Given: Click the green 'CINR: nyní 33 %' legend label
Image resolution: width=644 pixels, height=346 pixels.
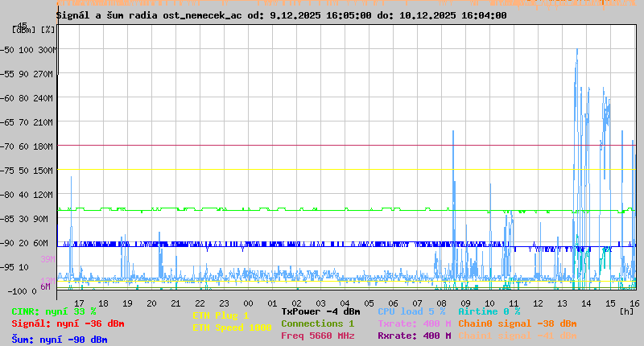Looking at the screenshot, I should (x=54, y=311).
